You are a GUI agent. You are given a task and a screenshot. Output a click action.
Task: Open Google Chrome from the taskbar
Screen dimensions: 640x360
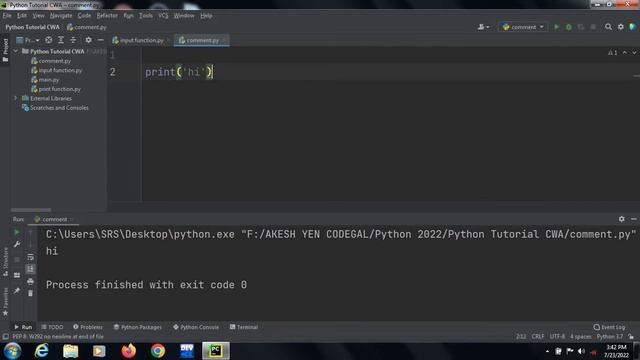click(x=158, y=351)
